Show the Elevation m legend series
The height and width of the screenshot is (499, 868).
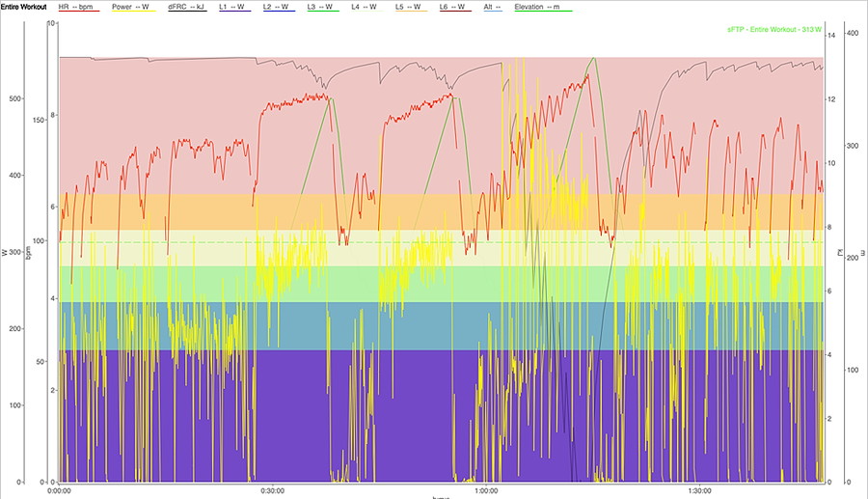(x=542, y=7)
